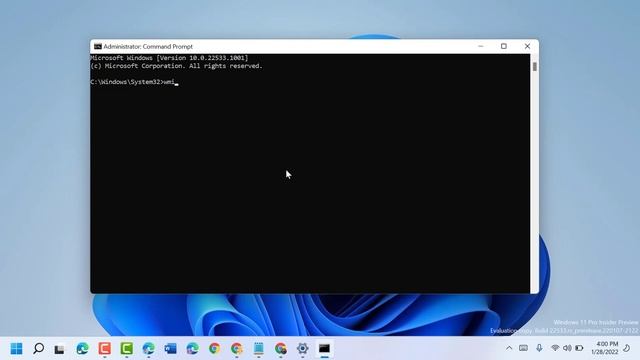Viewport: 640px width, 360px height.
Task: Select the active Command Prompt taskbar icon
Action: point(324,349)
